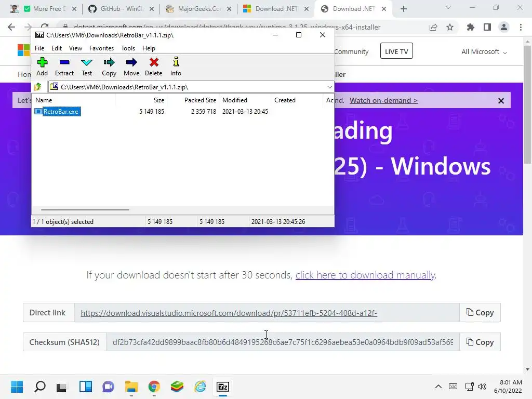Click the horizontal scrollbar in 7-Zip list
This screenshot has height=399, width=532.
coord(85,210)
